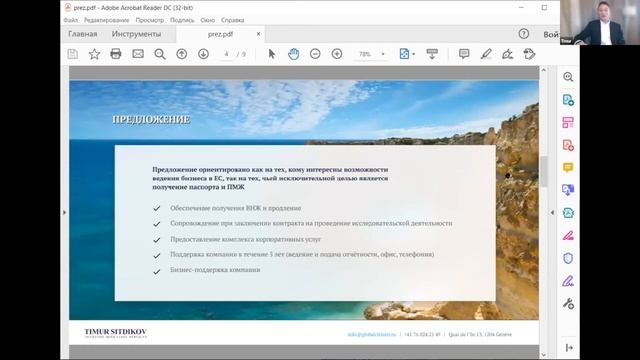Open More Tools wrench icon in right pane
Viewport: 640px width, 360px height.
coord(568,303)
